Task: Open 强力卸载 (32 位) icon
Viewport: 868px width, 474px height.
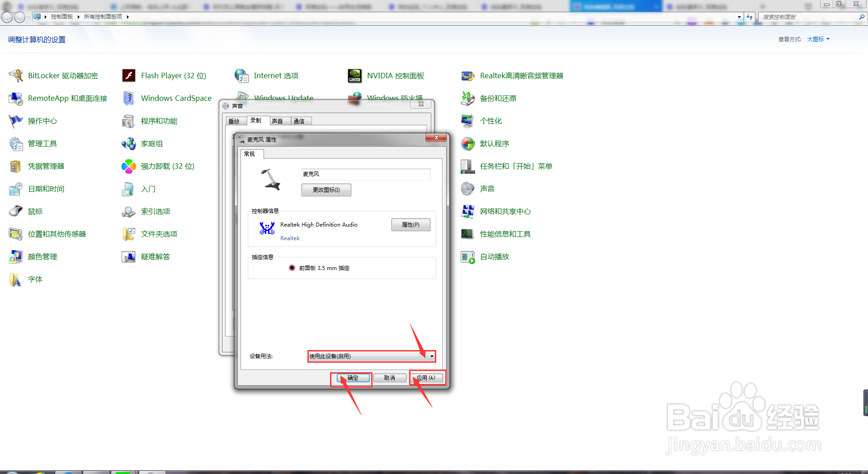Action: coord(129,166)
